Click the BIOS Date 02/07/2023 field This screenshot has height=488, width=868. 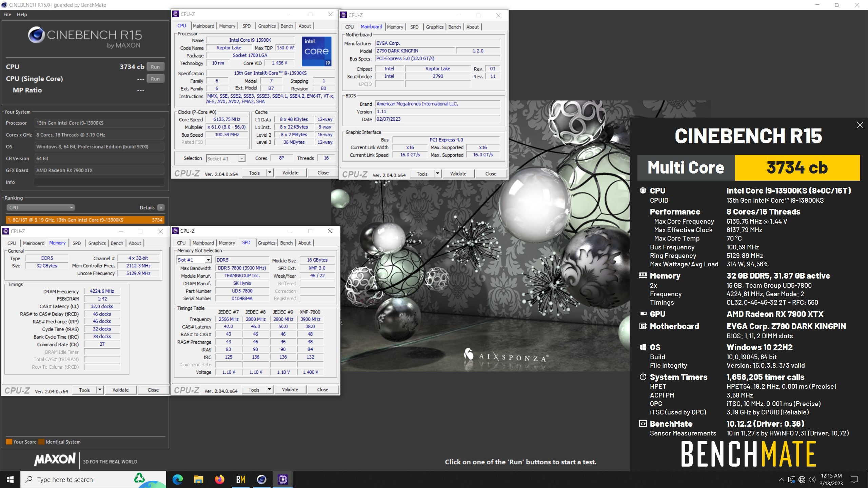pyautogui.click(x=437, y=119)
